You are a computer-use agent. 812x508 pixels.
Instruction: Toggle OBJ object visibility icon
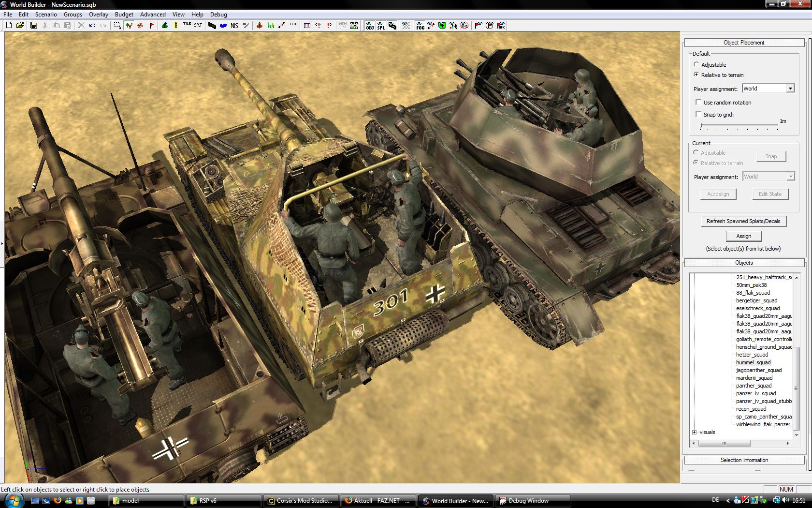(370, 25)
